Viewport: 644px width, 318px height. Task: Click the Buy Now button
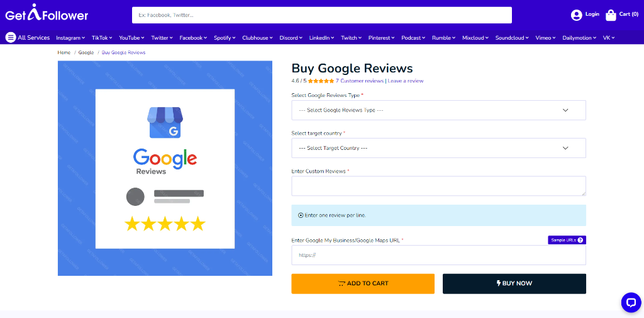coord(514,284)
